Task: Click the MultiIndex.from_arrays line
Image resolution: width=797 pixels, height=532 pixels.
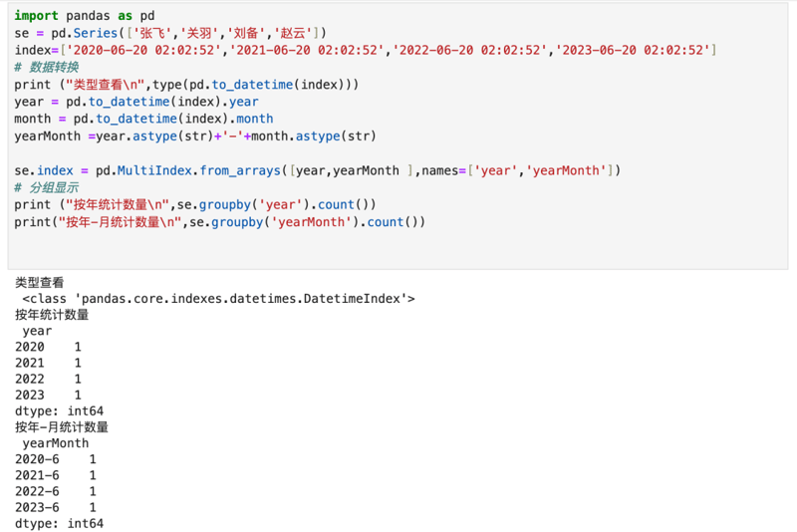Action: click(317, 170)
